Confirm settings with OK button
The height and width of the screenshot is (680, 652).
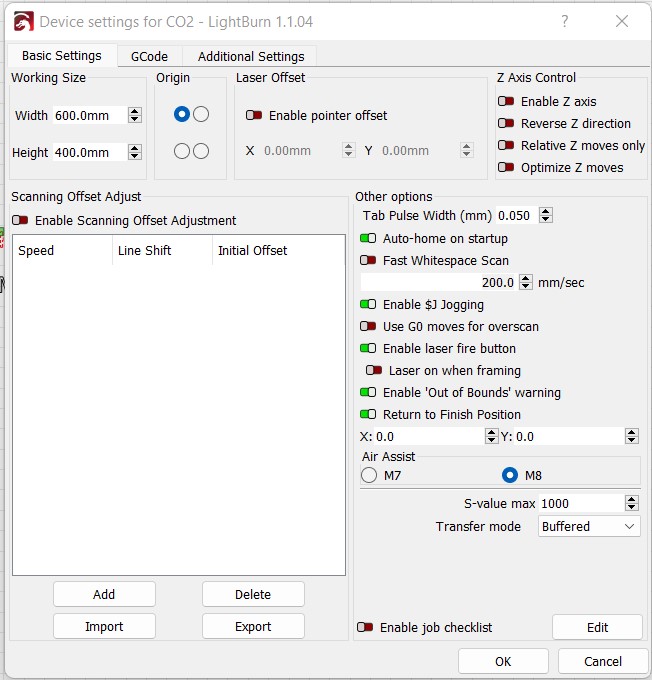(x=503, y=661)
